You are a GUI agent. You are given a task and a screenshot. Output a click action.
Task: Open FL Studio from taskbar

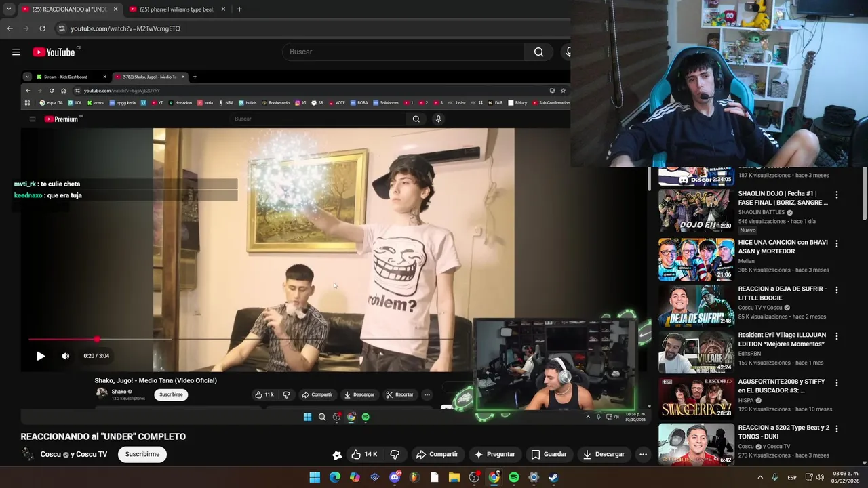[414, 477]
